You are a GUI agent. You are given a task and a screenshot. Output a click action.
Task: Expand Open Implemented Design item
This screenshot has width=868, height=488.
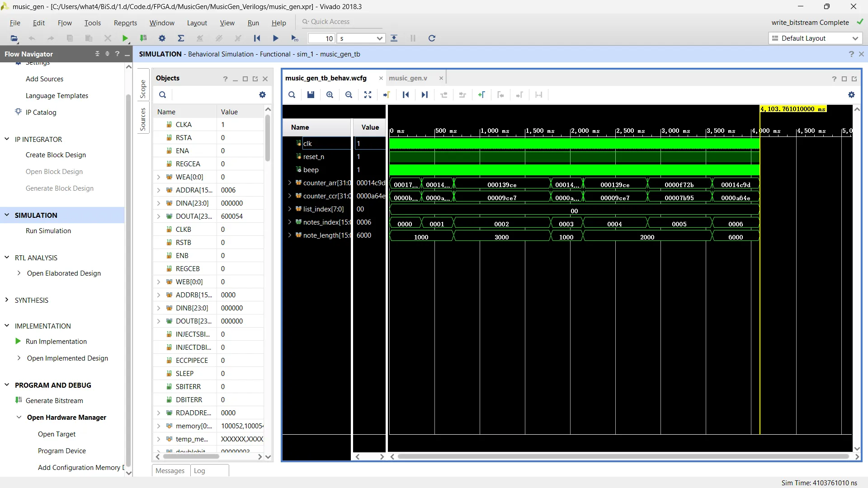coord(19,358)
